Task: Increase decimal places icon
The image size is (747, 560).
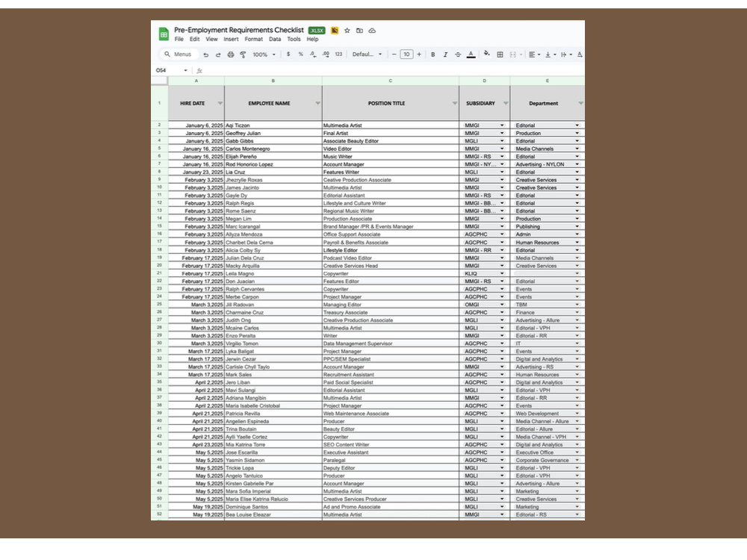Action: pos(326,55)
